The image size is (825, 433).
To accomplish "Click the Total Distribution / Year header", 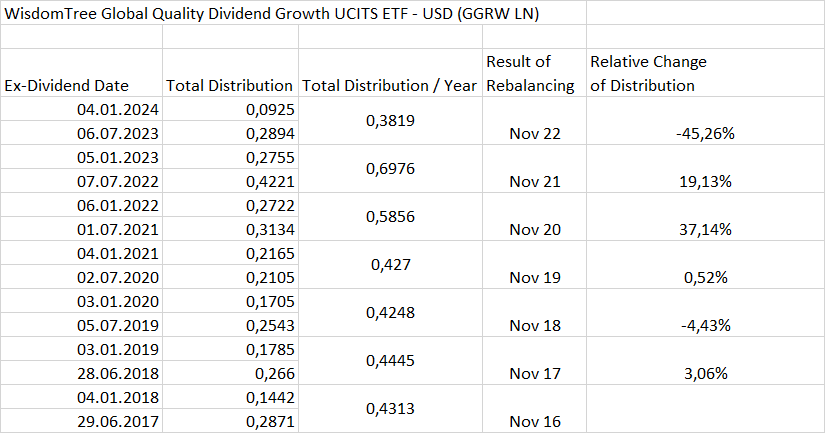I will 389,85.
